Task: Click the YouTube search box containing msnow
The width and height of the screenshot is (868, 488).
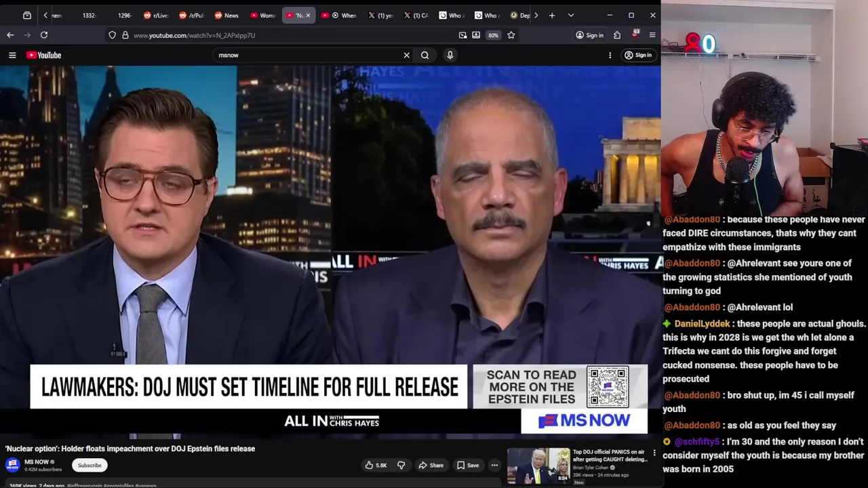Action: tap(309, 55)
